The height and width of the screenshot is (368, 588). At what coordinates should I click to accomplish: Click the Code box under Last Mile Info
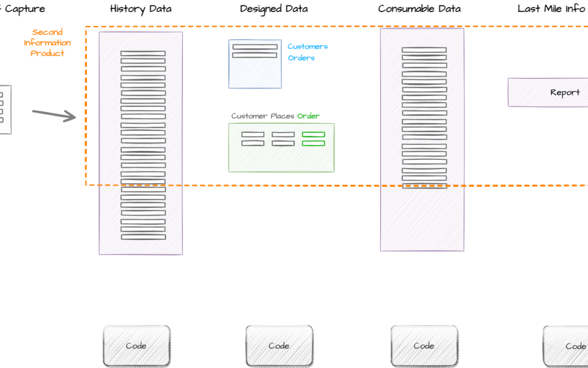tap(566, 346)
